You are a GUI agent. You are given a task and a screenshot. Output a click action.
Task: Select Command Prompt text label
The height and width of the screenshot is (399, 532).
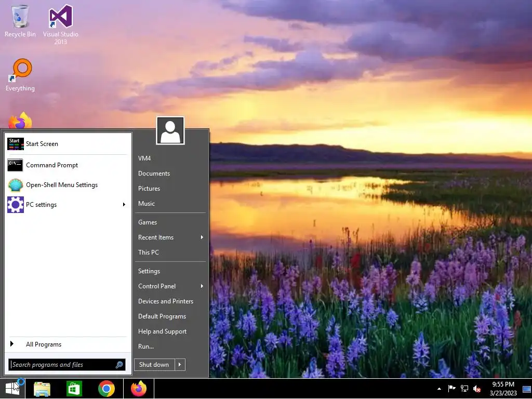click(x=52, y=165)
